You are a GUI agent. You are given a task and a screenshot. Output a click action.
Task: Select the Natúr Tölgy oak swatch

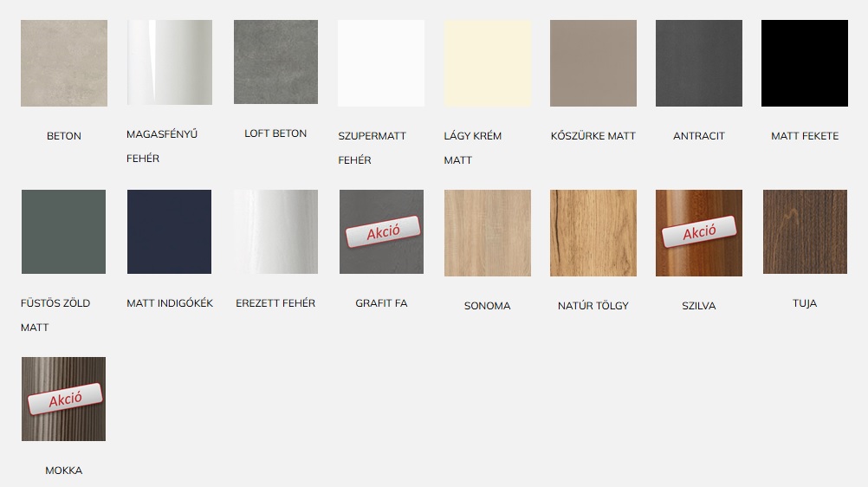[x=593, y=233]
